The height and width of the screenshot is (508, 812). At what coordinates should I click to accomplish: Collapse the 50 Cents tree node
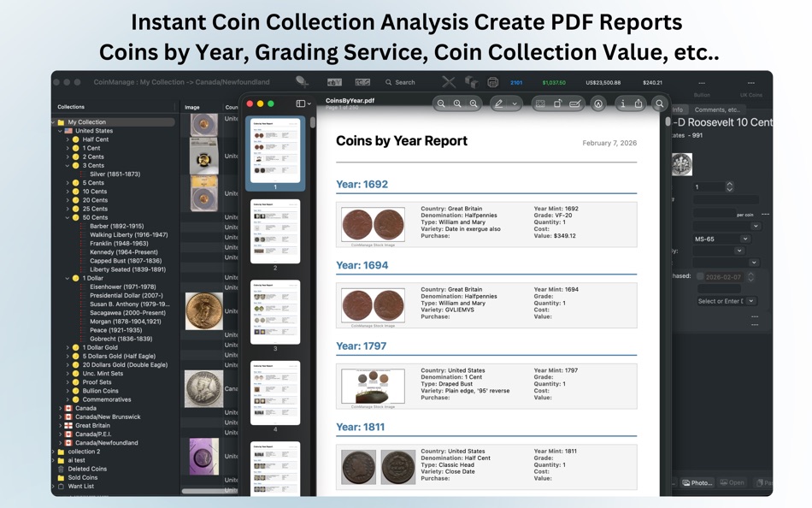tap(68, 218)
